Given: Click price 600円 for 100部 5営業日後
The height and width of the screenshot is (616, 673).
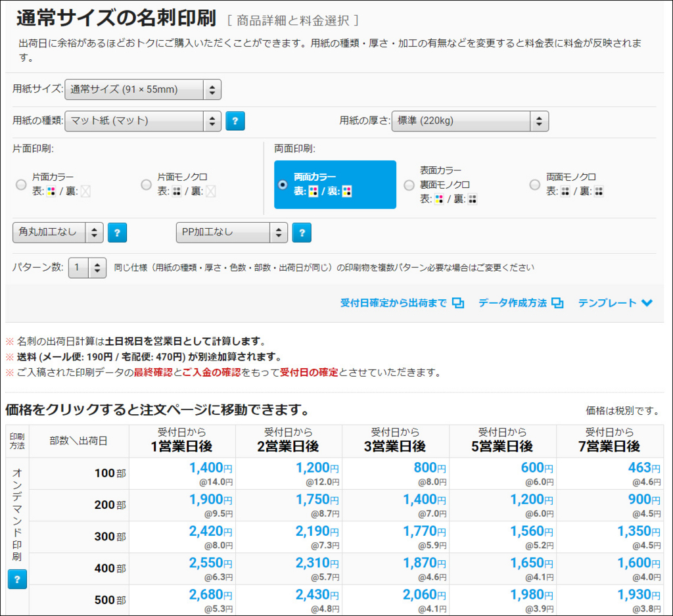Looking at the screenshot, I should tap(537, 468).
